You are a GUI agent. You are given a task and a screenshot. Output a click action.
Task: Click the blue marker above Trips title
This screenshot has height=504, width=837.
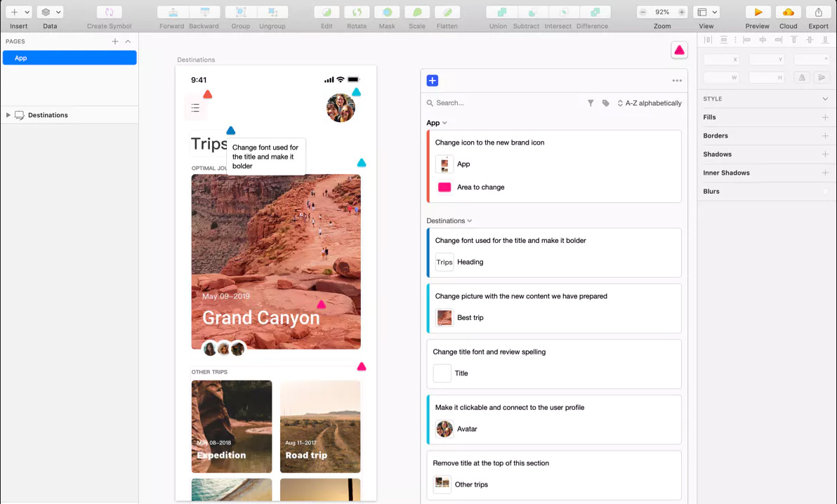coord(230,131)
